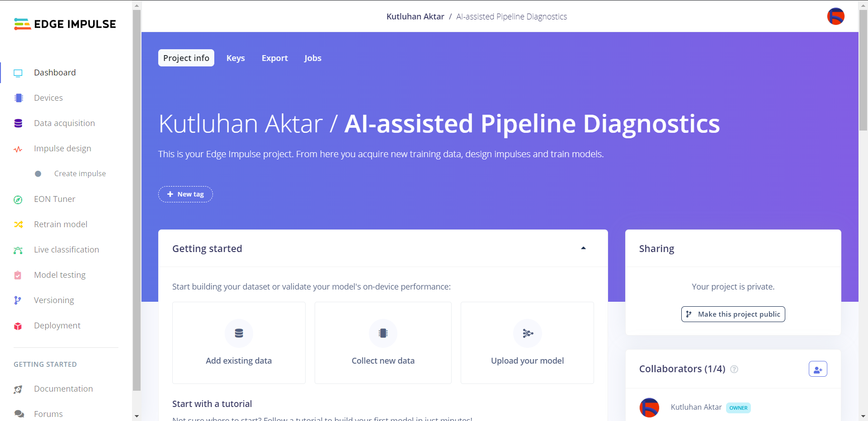Image resolution: width=868 pixels, height=421 pixels.
Task: Click the Kutluhan Aktar breadcrumb link
Action: click(x=415, y=17)
